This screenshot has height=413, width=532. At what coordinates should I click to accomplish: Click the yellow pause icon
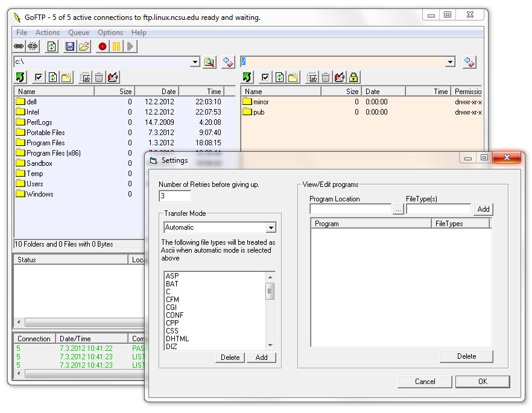116,46
